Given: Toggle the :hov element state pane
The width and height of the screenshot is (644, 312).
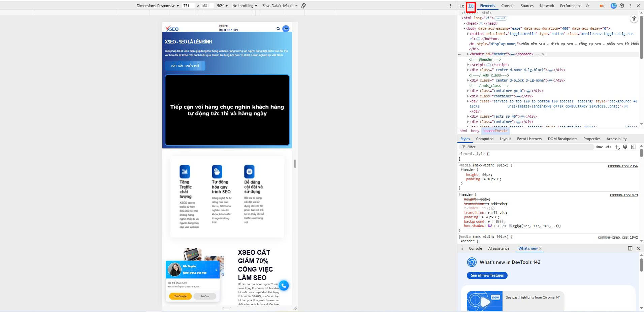Looking at the screenshot, I should [x=600, y=147].
